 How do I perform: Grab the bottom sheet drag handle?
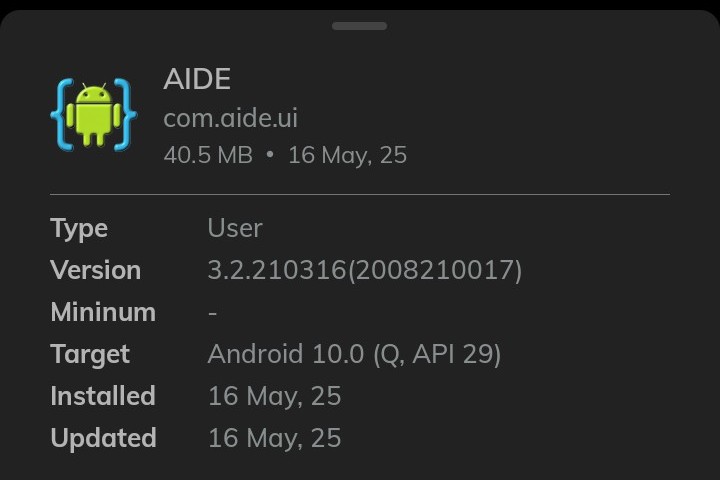tap(359, 26)
